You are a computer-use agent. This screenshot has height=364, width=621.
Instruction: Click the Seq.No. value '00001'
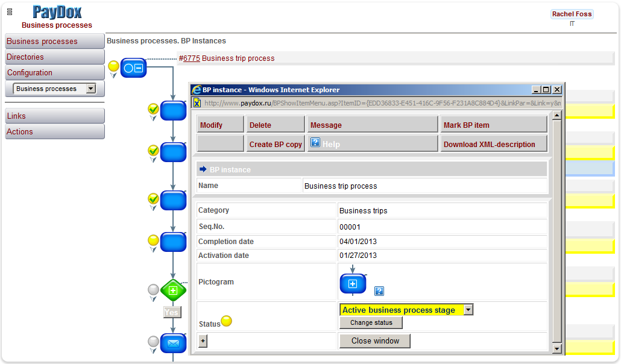350,227
